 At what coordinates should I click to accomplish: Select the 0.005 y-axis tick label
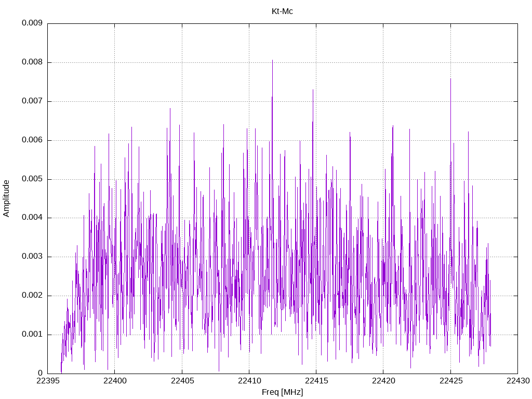pyautogui.click(x=32, y=179)
